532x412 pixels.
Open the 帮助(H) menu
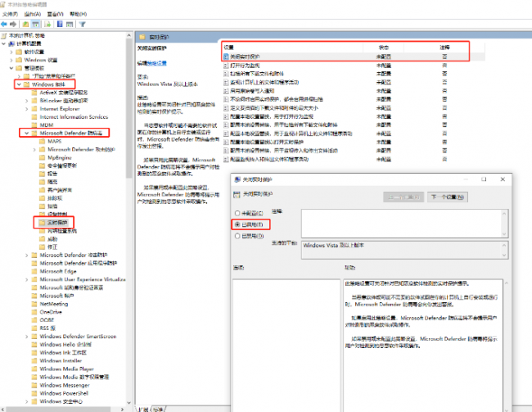click(x=79, y=14)
